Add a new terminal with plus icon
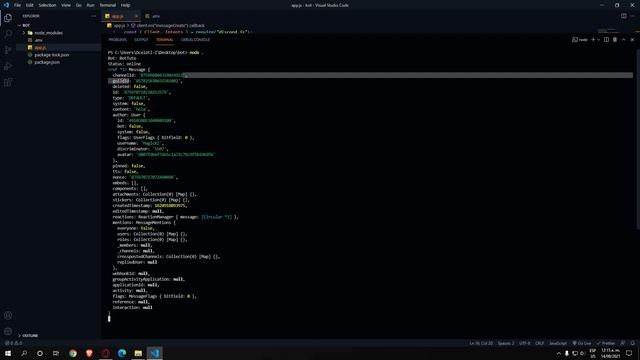Screen dimensions: 640x360 (x=593, y=40)
